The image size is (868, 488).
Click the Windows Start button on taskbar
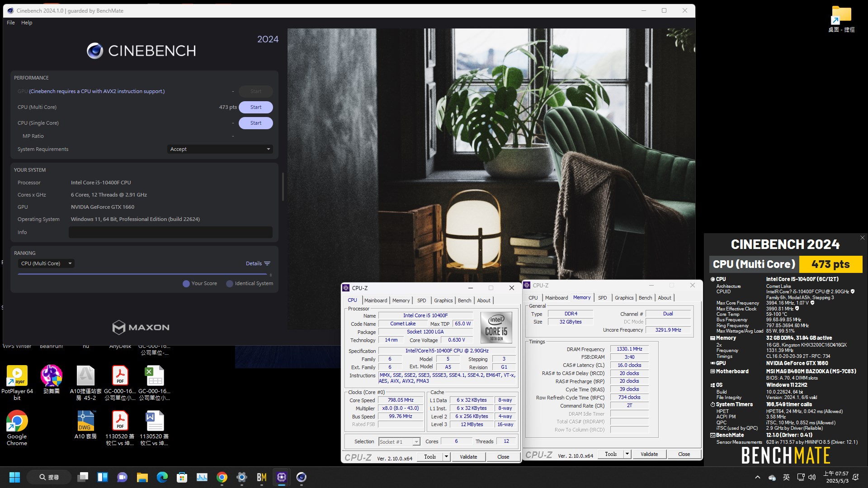click(x=14, y=477)
